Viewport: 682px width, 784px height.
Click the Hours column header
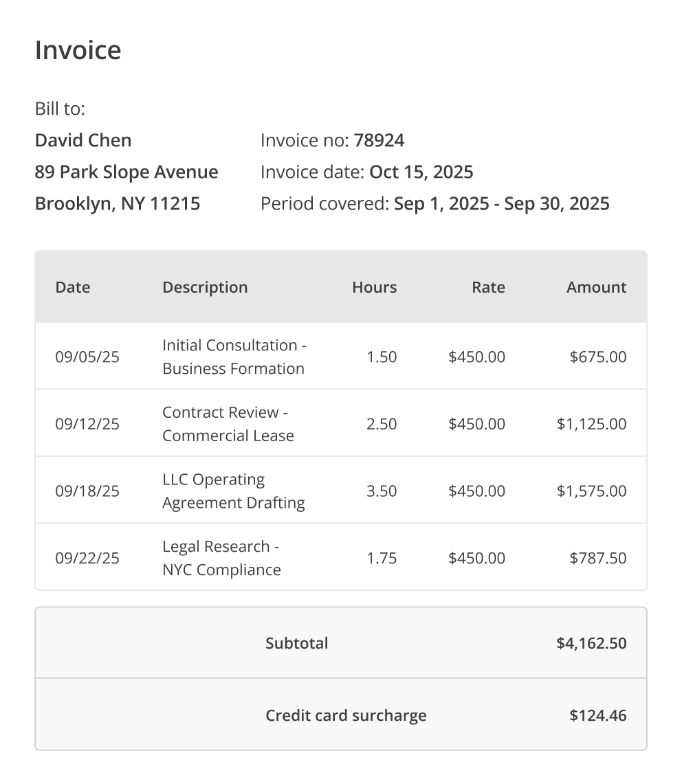(x=374, y=287)
